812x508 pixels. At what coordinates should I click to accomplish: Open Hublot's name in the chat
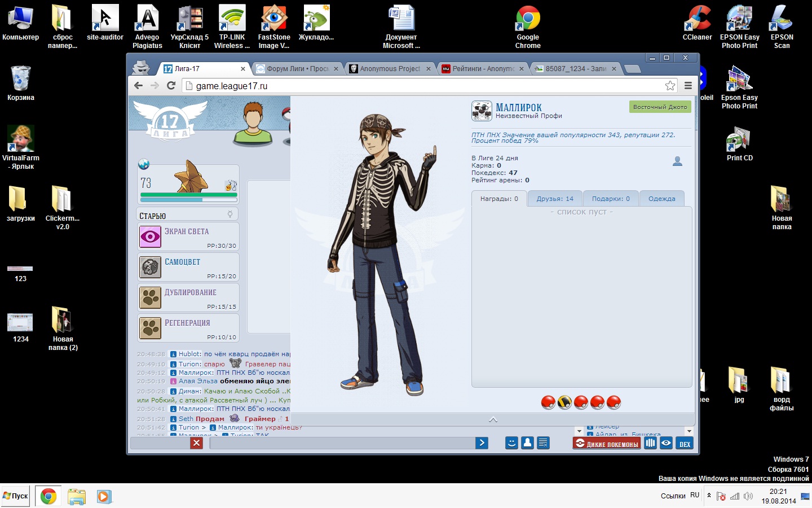coord(190,354)
